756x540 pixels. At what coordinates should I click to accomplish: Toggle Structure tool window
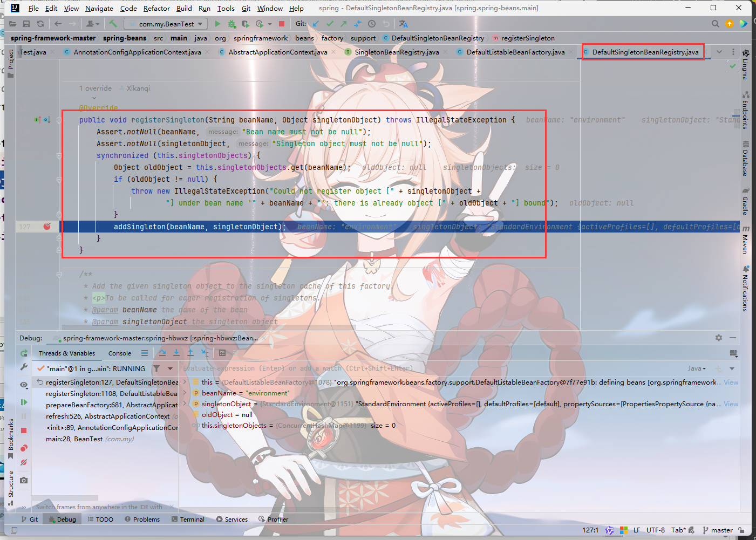(x=10, y=488)
